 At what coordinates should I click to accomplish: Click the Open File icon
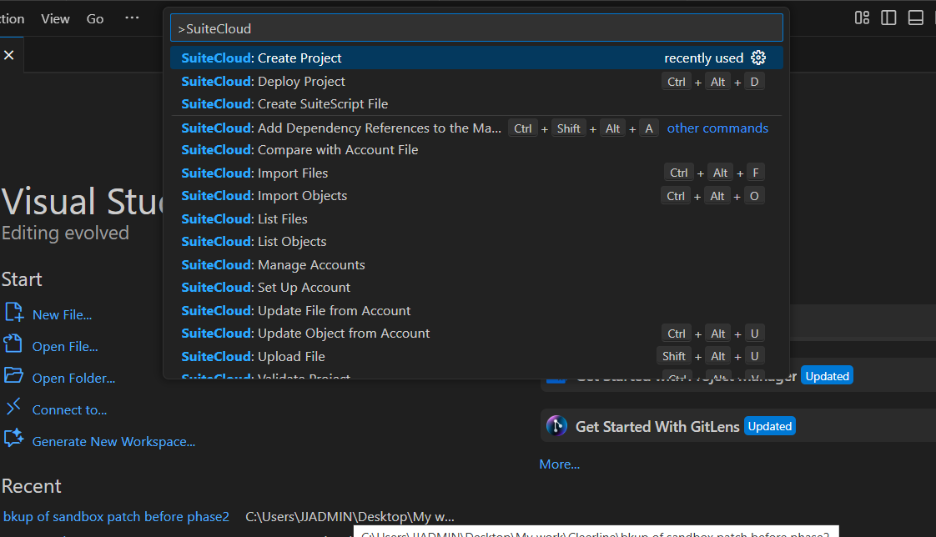pyautogui.click(x=14, y=346)
